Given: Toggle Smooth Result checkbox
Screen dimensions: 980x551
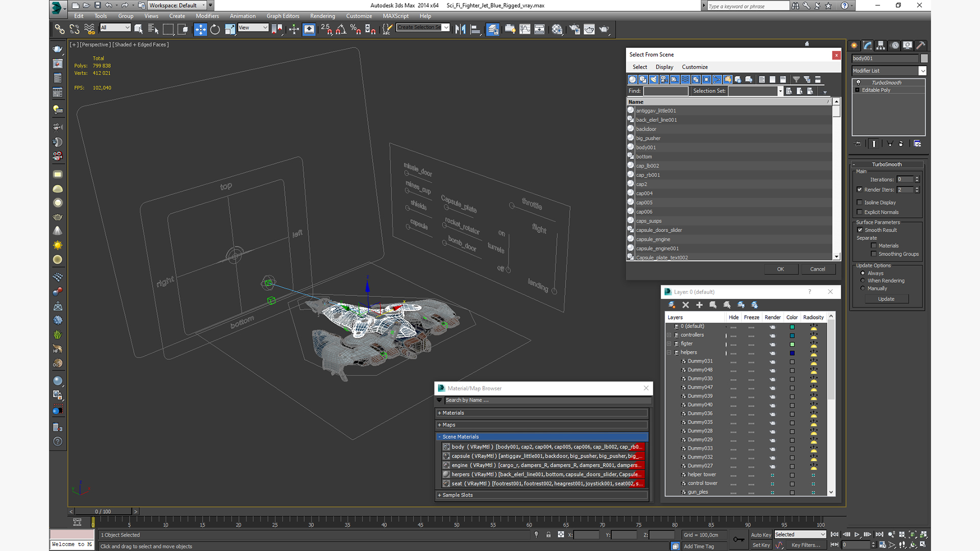Looking at the screenshot, I should (860, 230).
